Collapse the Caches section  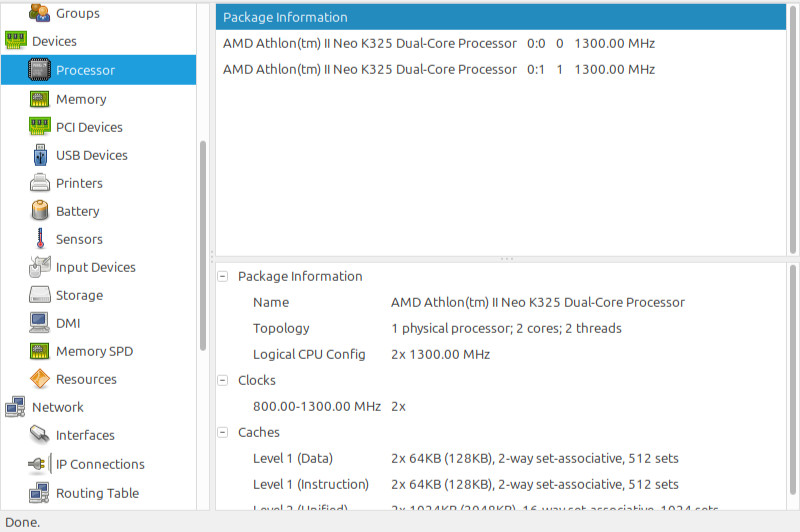(x=223, y=433)
